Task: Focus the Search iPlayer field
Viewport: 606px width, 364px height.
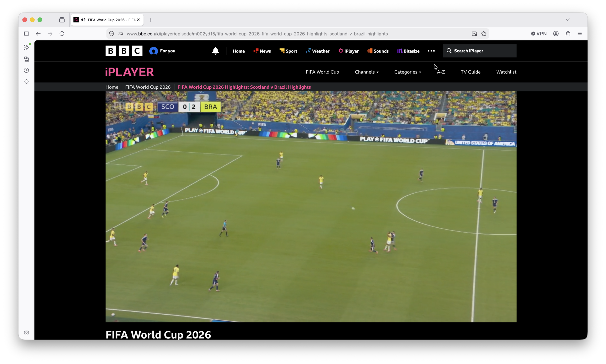Action: [x=479, y=51]
